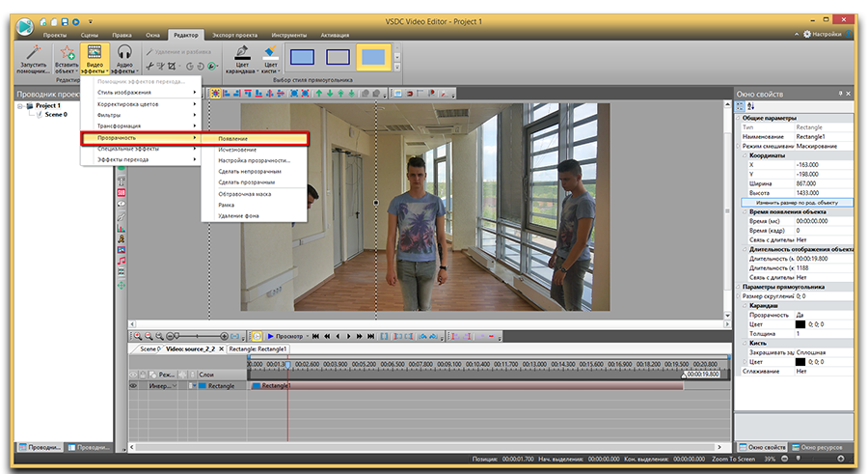Choose Обтравочная маска menu entry
Image resolution: width=868 pixels, height=474 pixels.
click(x=254, y=194)
